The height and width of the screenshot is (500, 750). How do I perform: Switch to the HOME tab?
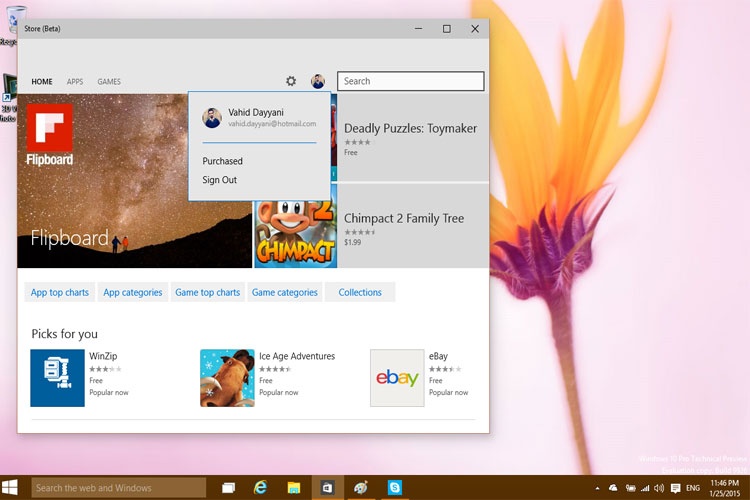(x=42, y=82)
